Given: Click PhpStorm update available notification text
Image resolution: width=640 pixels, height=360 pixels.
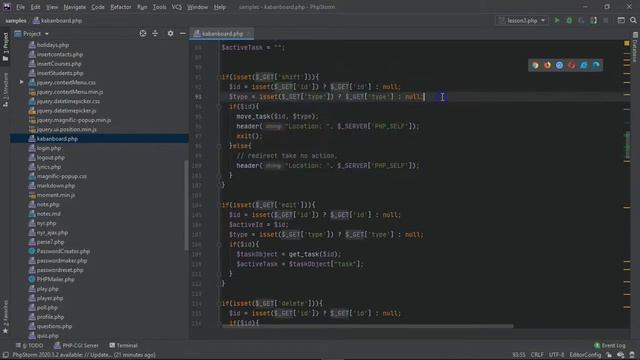Looking at the screenshot, I should click(84, 355).
